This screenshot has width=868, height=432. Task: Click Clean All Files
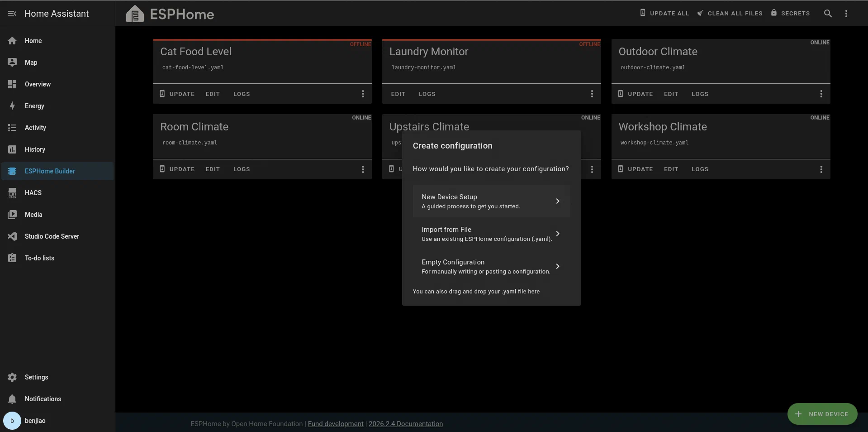(x=730, y=13)
